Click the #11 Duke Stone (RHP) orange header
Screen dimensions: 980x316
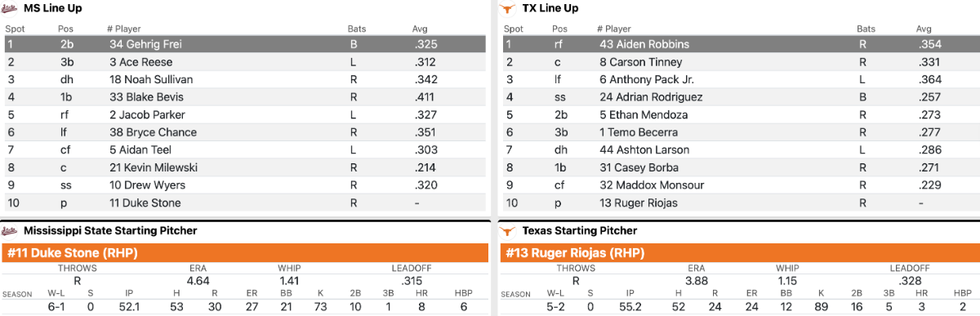point(244,253)
